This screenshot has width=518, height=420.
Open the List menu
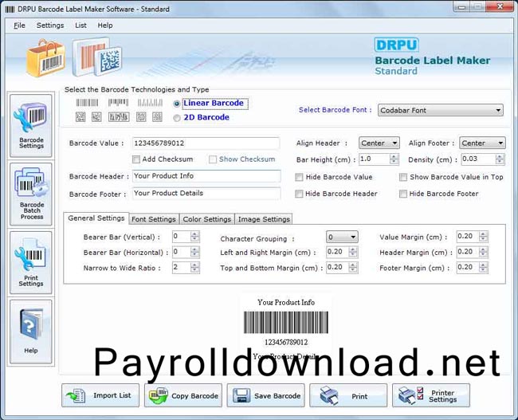(80, 26)
